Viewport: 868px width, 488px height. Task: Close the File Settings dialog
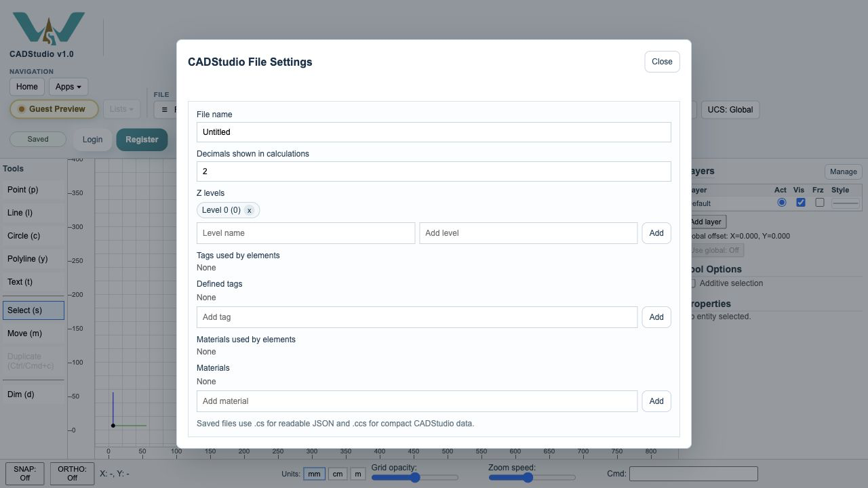point(662,62)
